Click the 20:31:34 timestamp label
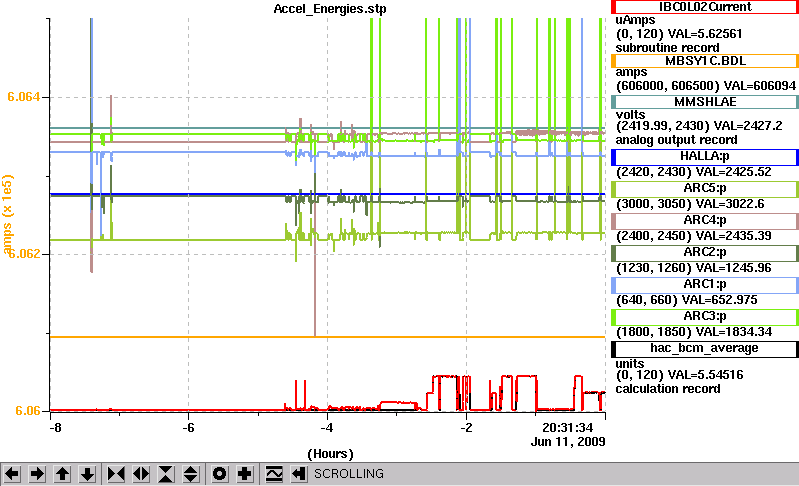Screen dimensions: 799x486 (x=568, y=428)
